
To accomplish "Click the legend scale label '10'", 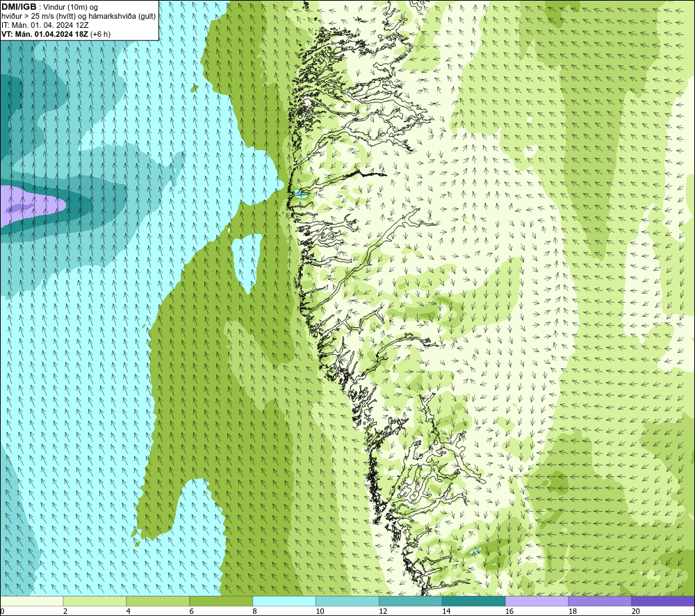I will (320, 611).
